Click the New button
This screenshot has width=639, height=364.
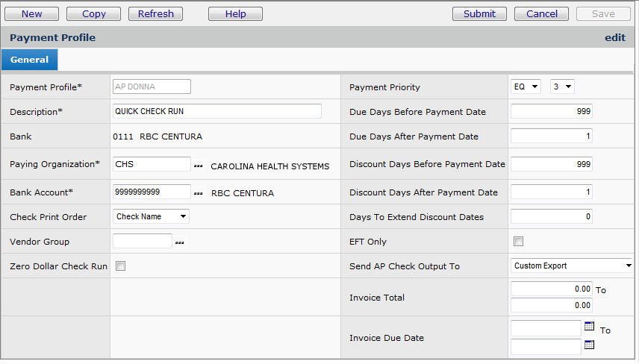point(31,13)
